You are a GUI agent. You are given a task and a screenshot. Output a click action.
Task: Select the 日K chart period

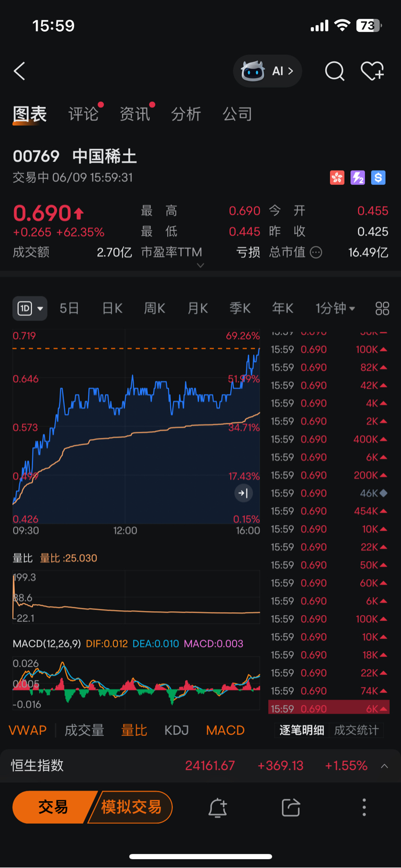[x=112, y=308]
